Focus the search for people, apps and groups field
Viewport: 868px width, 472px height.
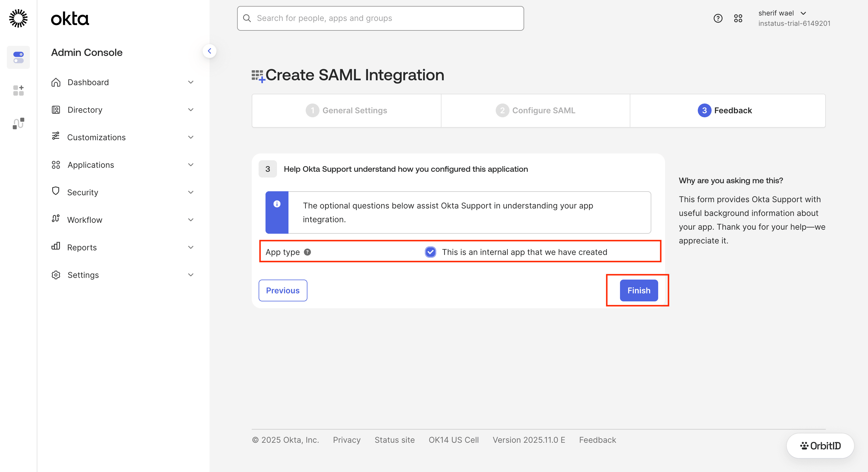[x=380, y=18]
